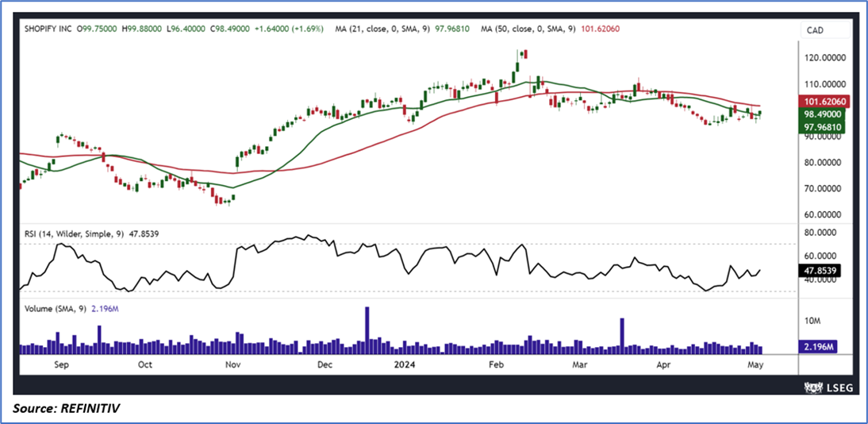Click the tallest December volume bar
This screenshot has height=424, width=868.
coord(367,330)
